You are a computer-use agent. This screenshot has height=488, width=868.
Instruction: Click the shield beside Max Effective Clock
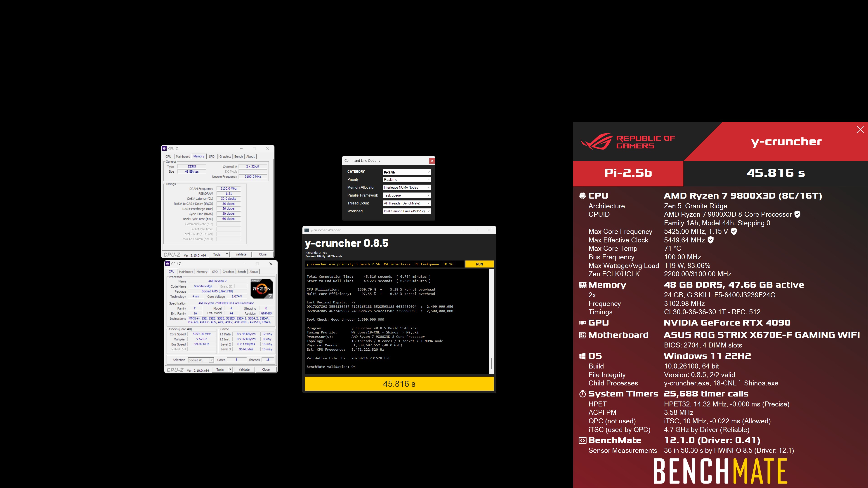tap(711, 240)
